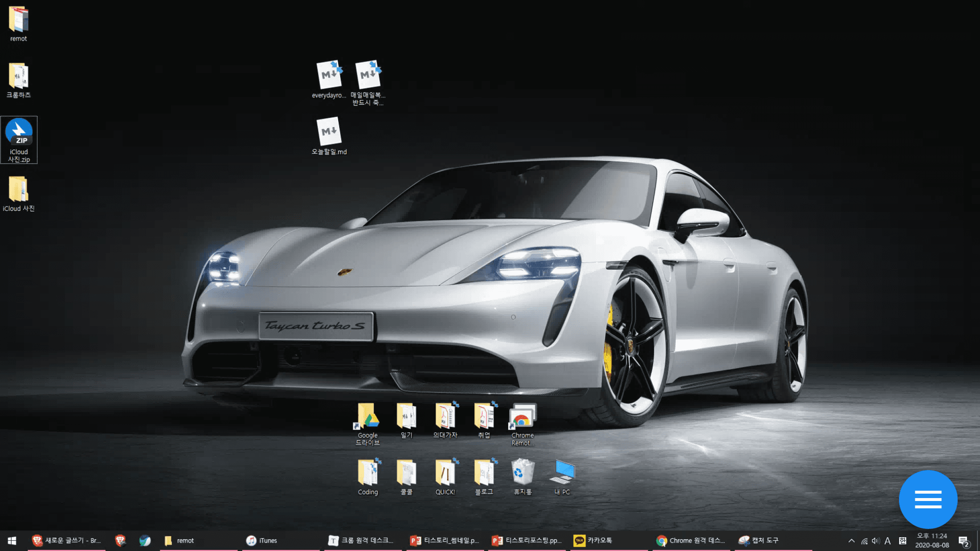Open the 크롬하츠 desktop folder

tap(19, 80)
